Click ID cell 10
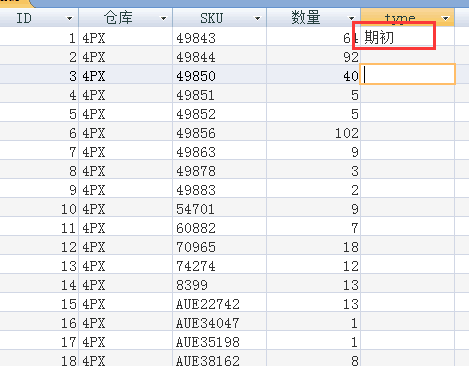Screen dimensions: 469x366 39,207
